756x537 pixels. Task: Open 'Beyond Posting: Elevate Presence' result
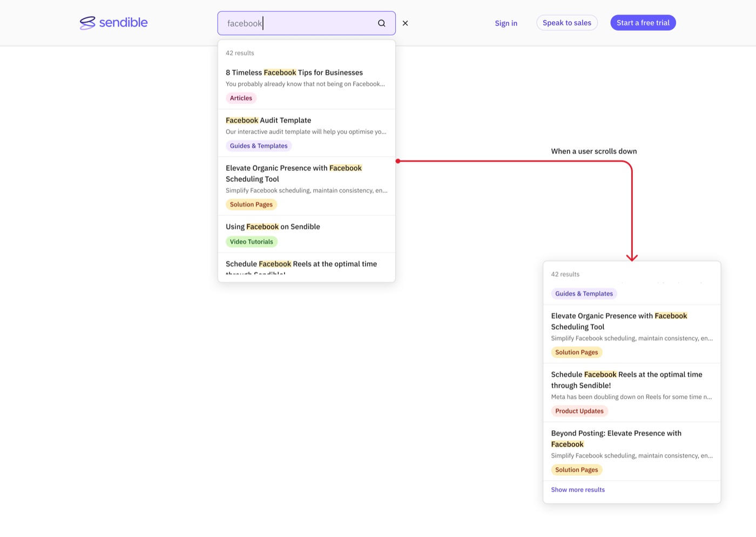[616, 439]
